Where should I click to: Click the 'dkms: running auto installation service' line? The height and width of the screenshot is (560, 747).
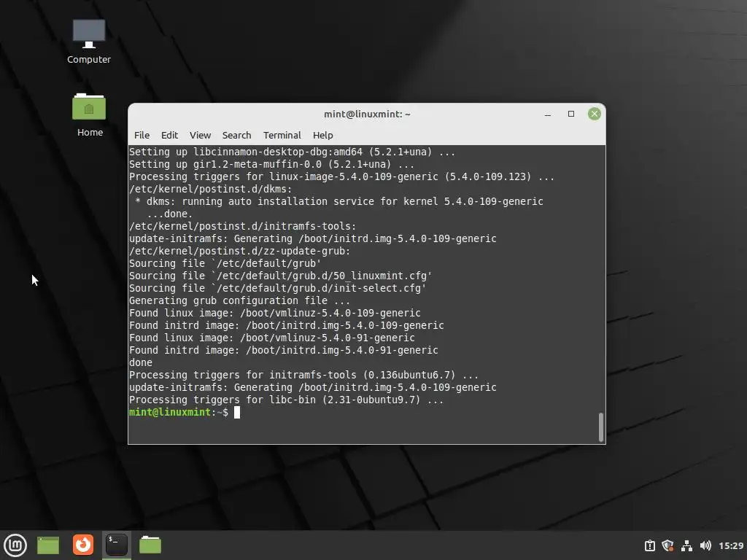point(338,202)
